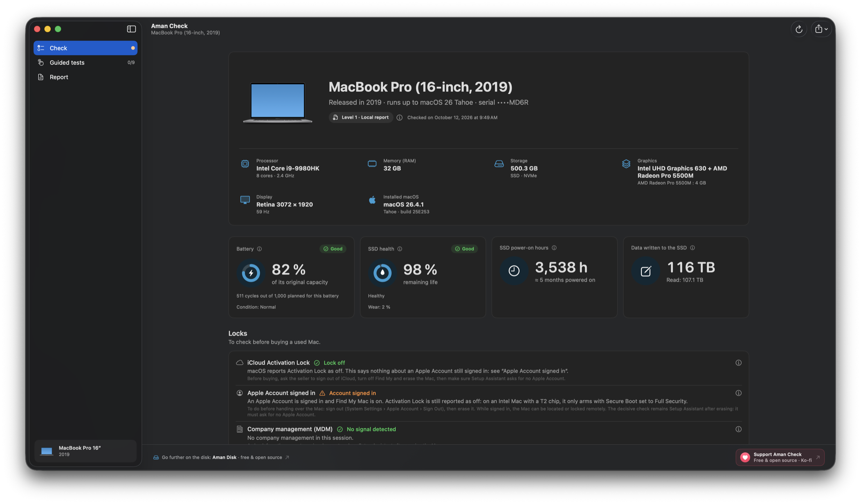The image size is (861, 504).
Task: Select Check in the sidebar
Action: (x=85, y=48)
